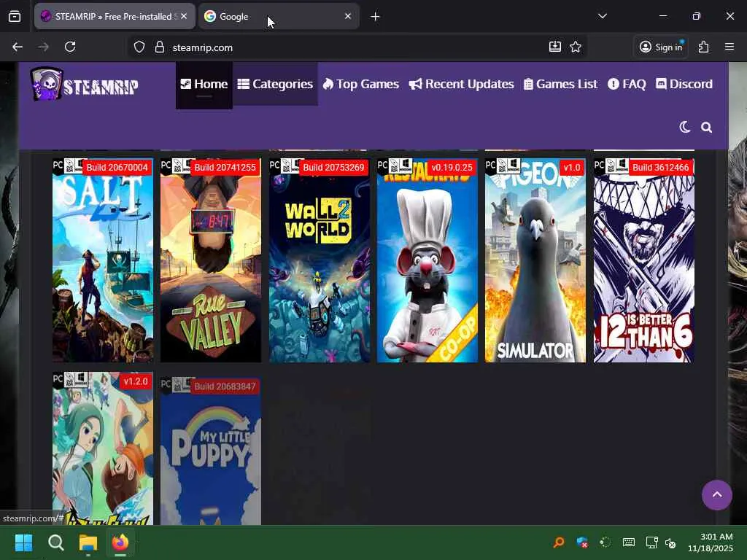
Task: Reload the current page
Action: pos(70,47)
